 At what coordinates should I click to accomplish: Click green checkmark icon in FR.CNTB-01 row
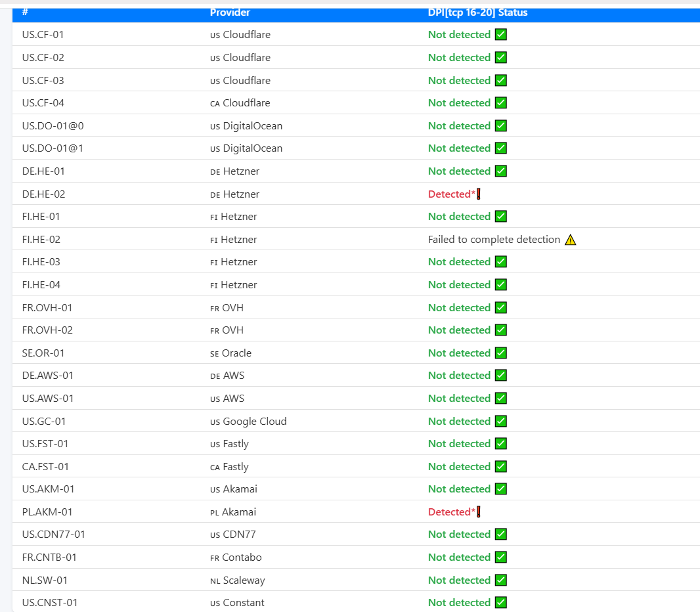click(x=501, y=557)
